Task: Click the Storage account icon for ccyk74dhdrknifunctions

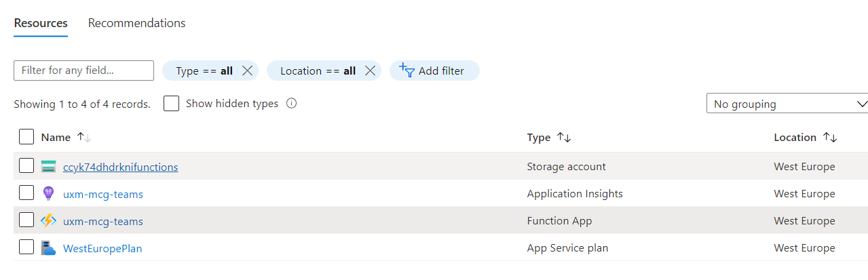Action: point(48,167)
